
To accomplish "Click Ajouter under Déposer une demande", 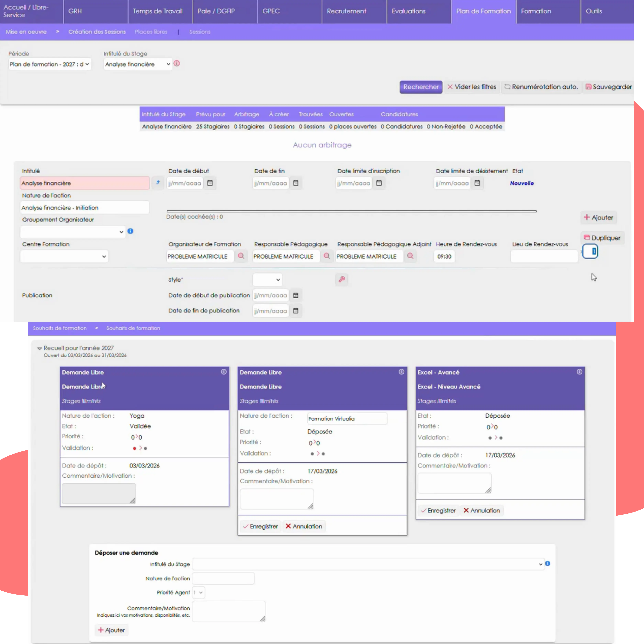I will tap(111, 630).
